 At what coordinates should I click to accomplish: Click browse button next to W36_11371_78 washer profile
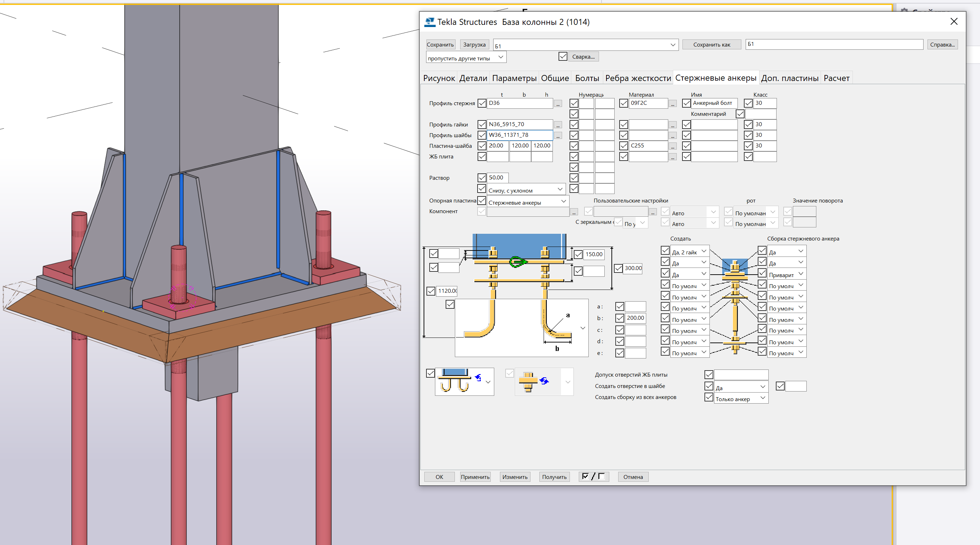(x=558, y=136)
